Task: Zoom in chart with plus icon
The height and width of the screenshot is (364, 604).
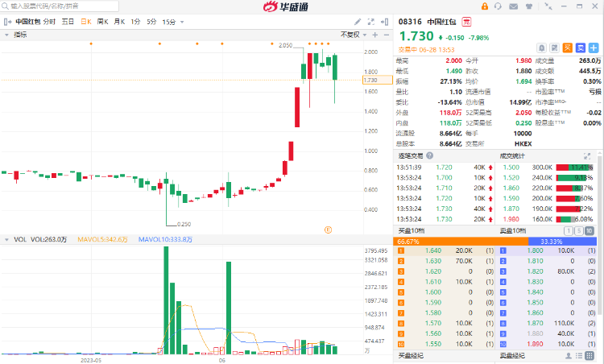Action: pyautogui.click(x=374, y=35)
